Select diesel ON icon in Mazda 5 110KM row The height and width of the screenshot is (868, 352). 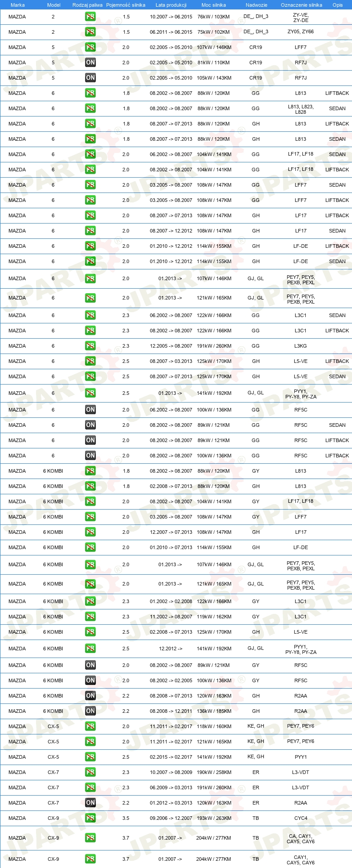pyautogui.click(x=90, y=63)
